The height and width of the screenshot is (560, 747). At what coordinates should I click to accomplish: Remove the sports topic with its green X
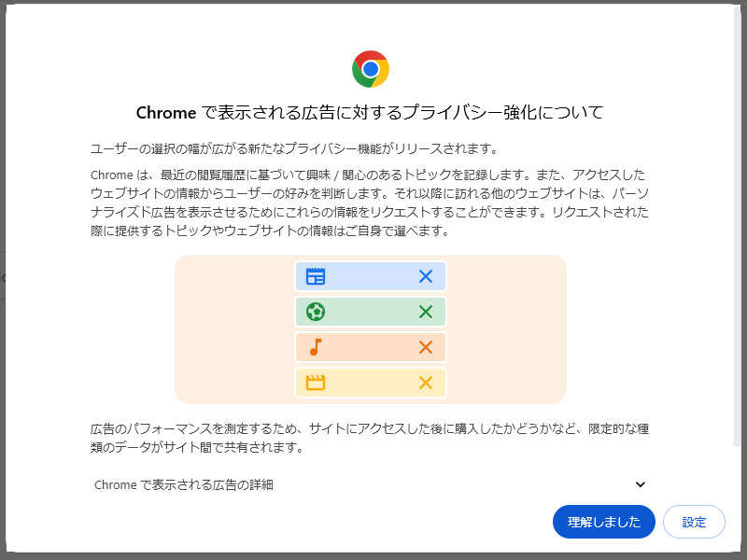point(426,312)
